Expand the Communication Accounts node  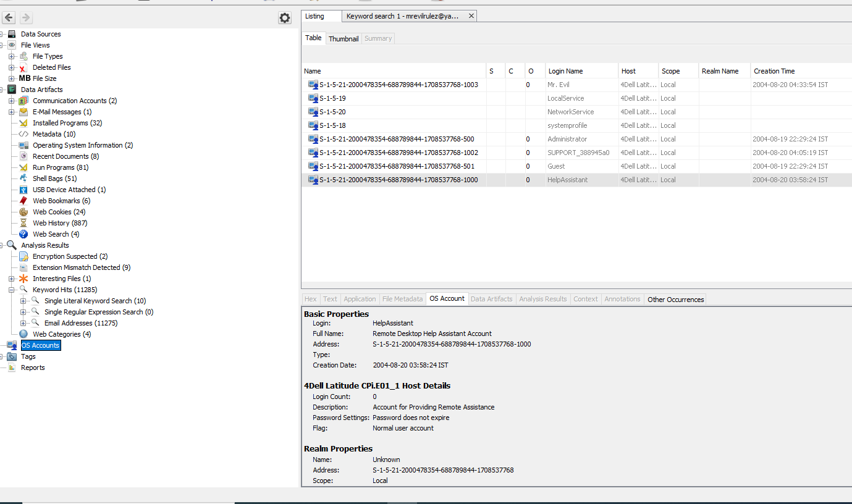click(x=11, y=101)
